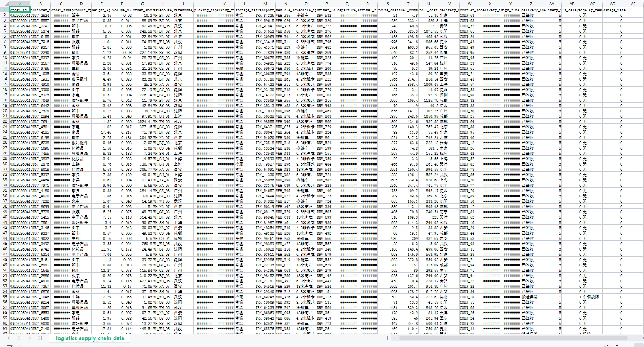
Task: Select toll cost cell 818.14
Action: [x=429, y=79]
